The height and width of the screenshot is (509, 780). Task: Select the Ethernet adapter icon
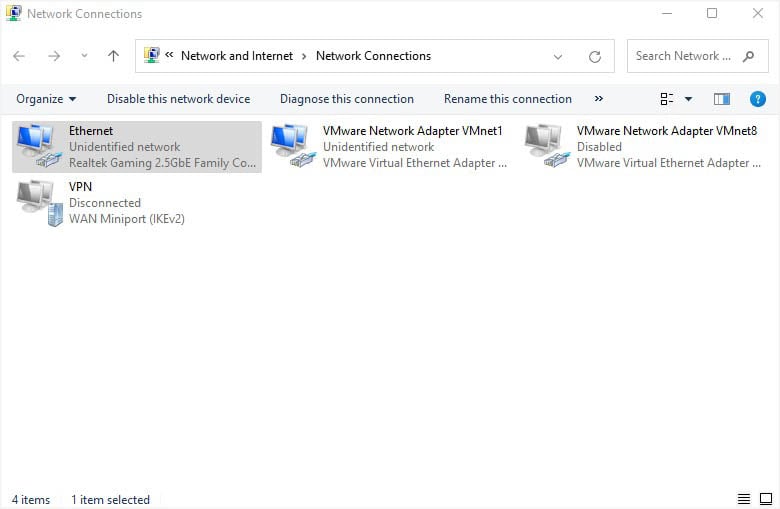39,146
